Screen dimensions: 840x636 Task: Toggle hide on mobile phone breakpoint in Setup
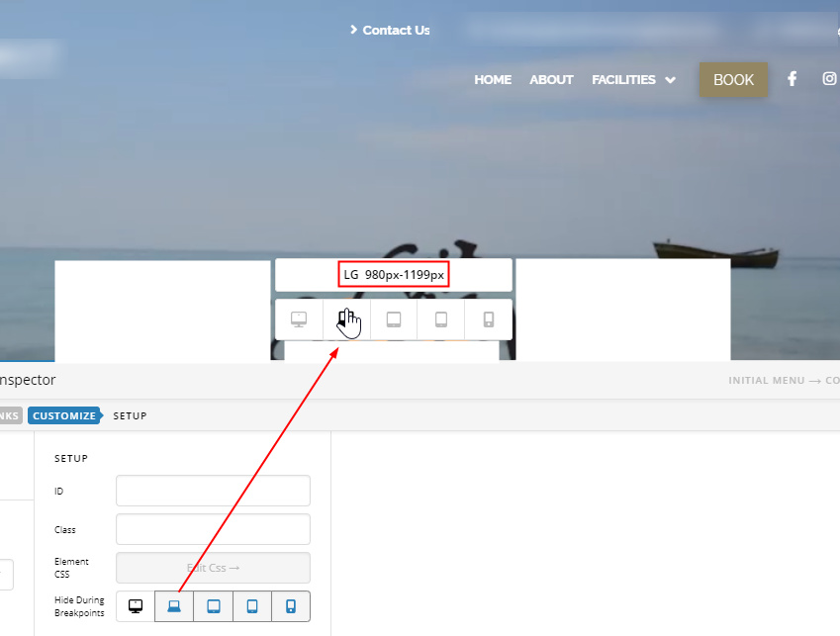tap(291, 606)
